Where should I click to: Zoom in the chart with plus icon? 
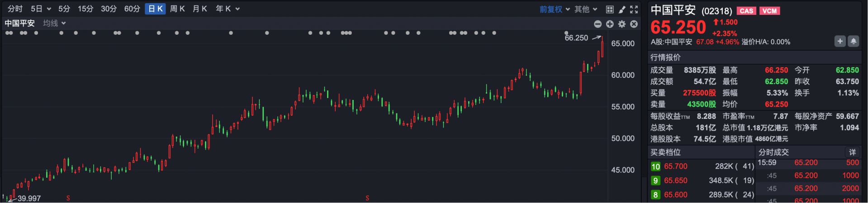pyautogui.click(x=610, y=24)
